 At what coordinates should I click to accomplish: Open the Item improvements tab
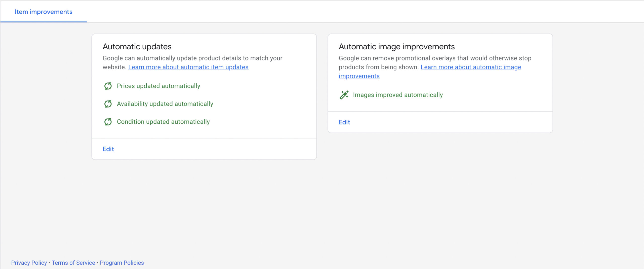pos(44,12)
